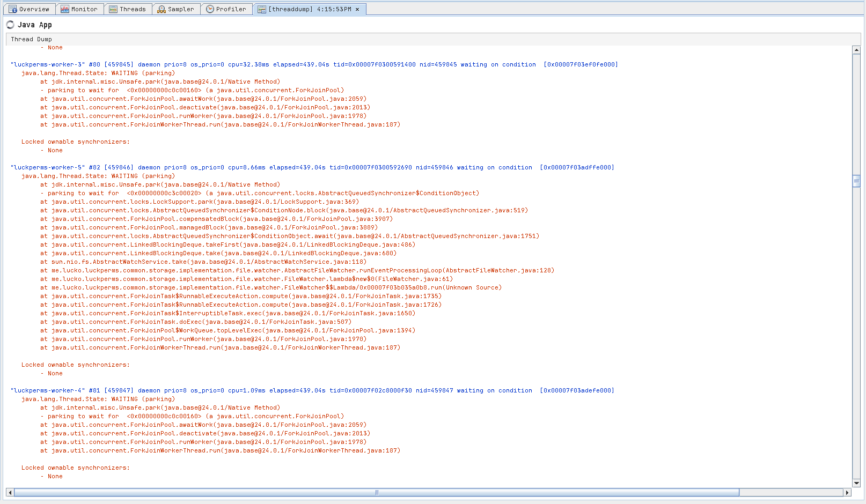Image resolution: width=866 pixels, height=504 pixels.
Task: Click ForkJoinPool.deactivate line under luckperms-worker-3
Action: [205, 107]
